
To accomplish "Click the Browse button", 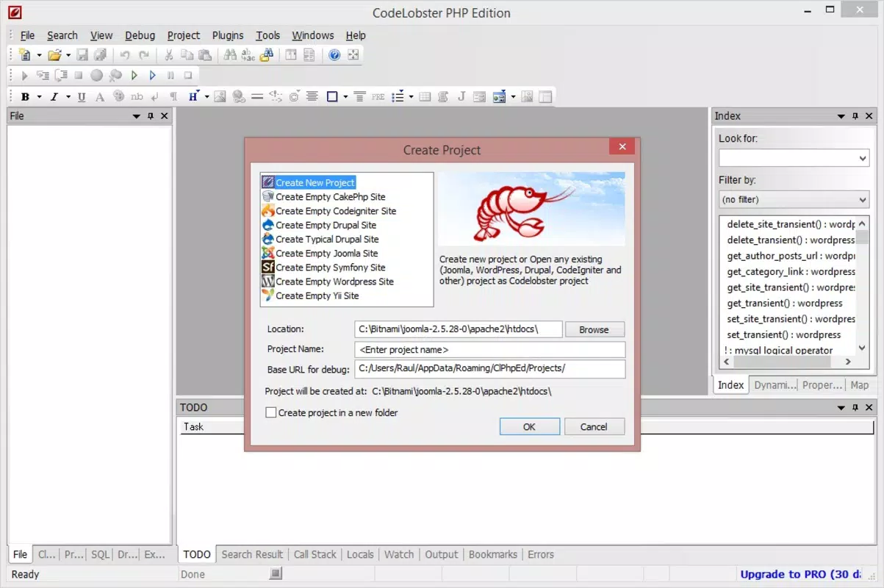I will coord(594,329).
